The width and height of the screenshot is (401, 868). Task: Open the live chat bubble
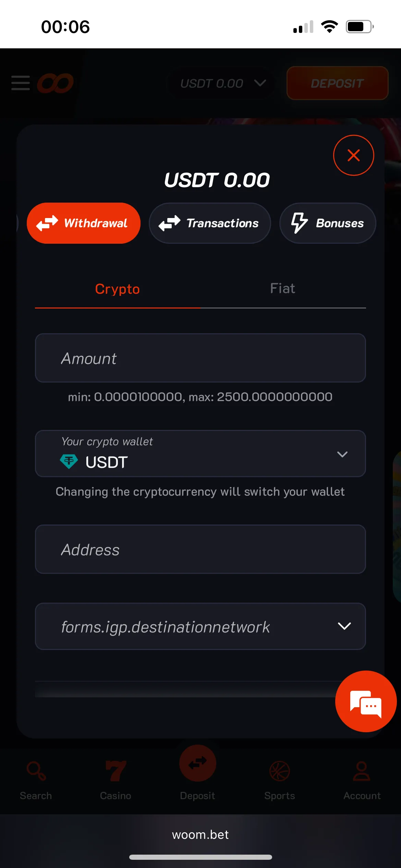pos(366,701)
